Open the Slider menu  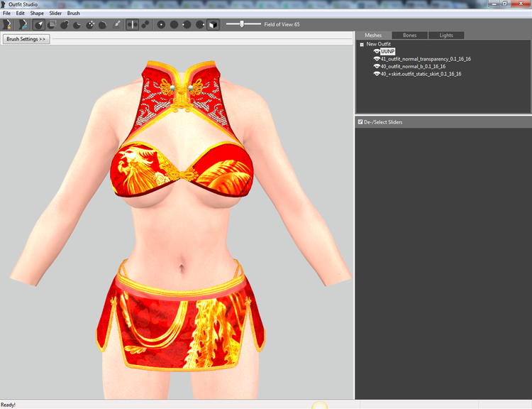click(55, 13)
